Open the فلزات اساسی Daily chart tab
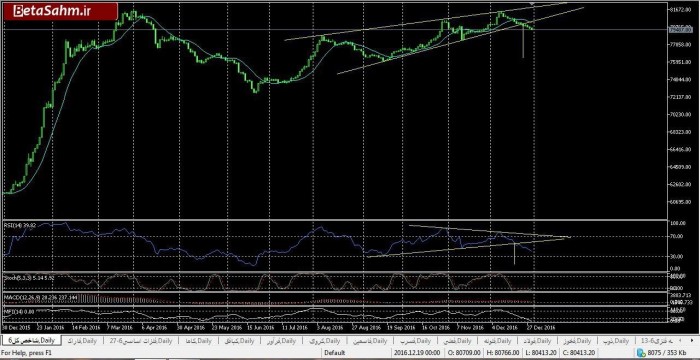The image size is (700, 360). [x=141, y=341]
